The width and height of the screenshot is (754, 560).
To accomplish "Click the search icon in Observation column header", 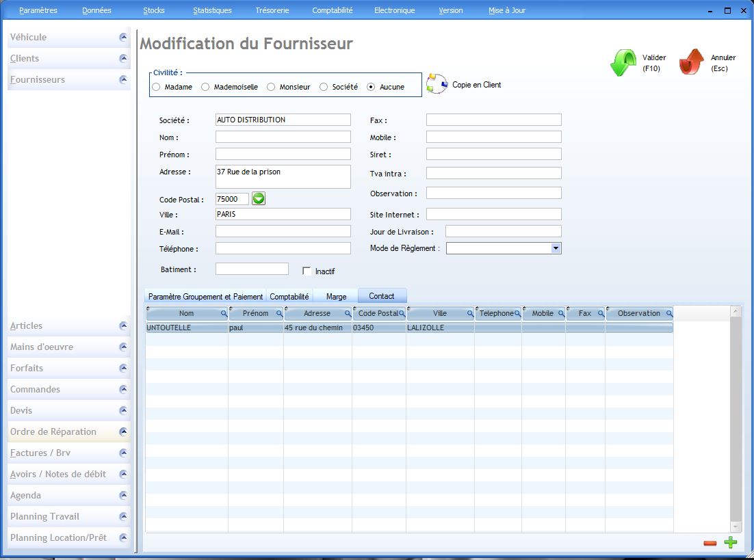I will [669, 313].
